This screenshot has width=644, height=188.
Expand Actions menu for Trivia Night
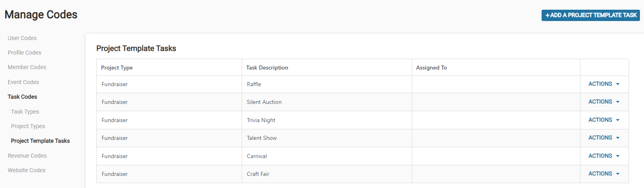pos(604,120)
